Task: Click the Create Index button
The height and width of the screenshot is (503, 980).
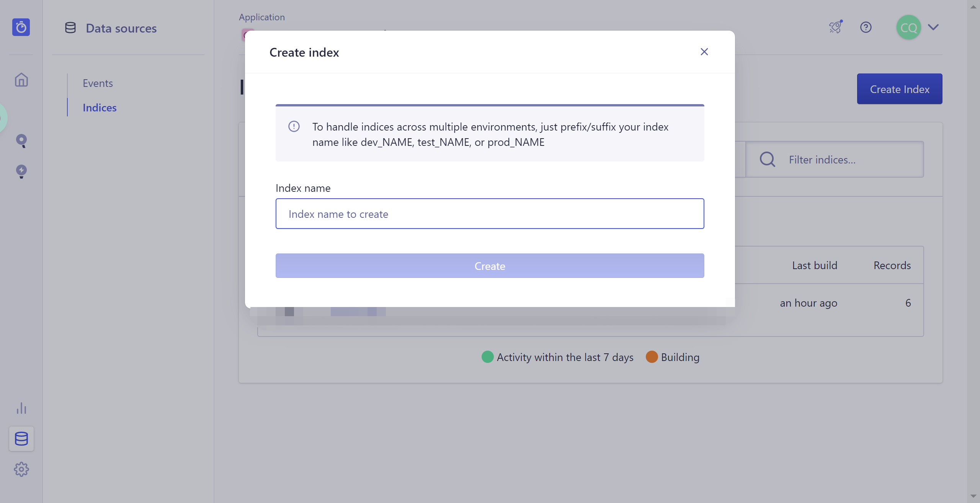Action: (x=900, y=89)
